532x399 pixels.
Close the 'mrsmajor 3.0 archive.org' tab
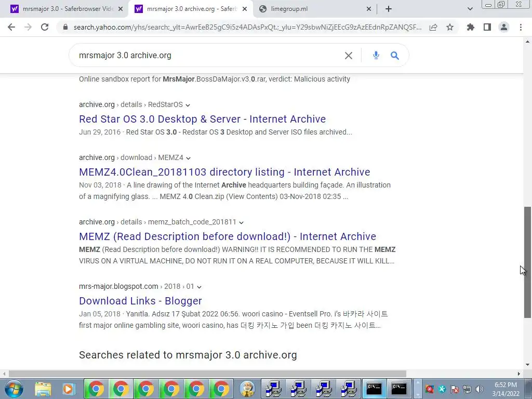click(x=245, y=9)
